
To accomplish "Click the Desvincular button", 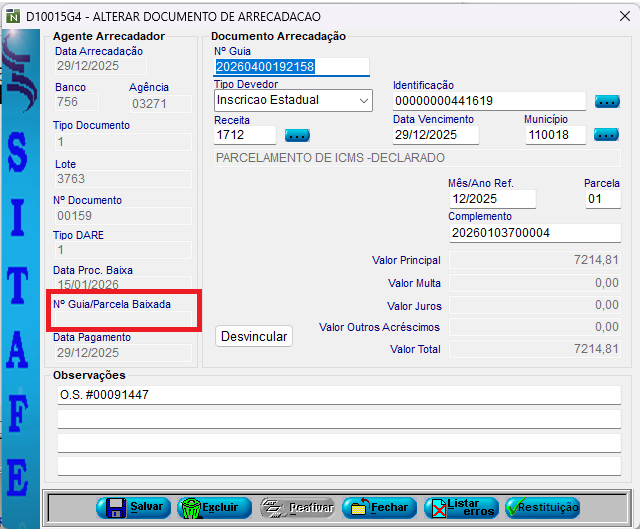I will pyautogui.click(x=254, y=336).
